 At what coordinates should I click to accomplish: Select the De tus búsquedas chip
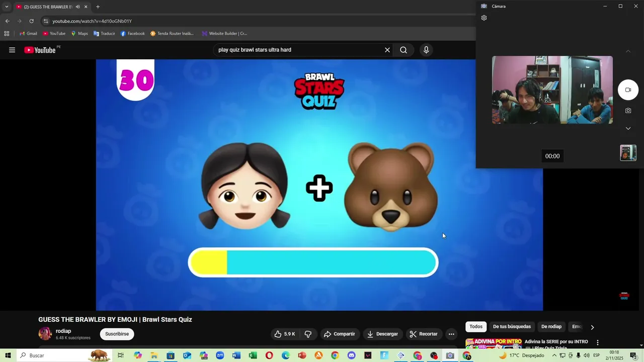pos(512,327)
